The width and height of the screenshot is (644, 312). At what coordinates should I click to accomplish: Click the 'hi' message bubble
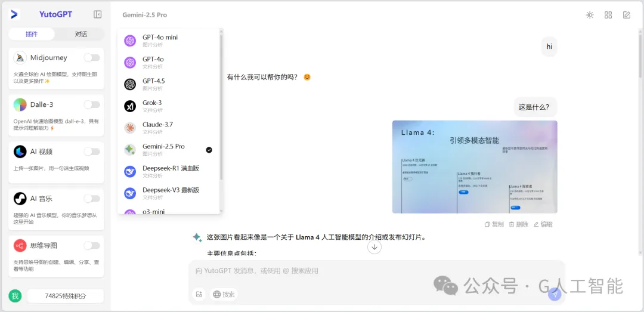coord(549,47)
